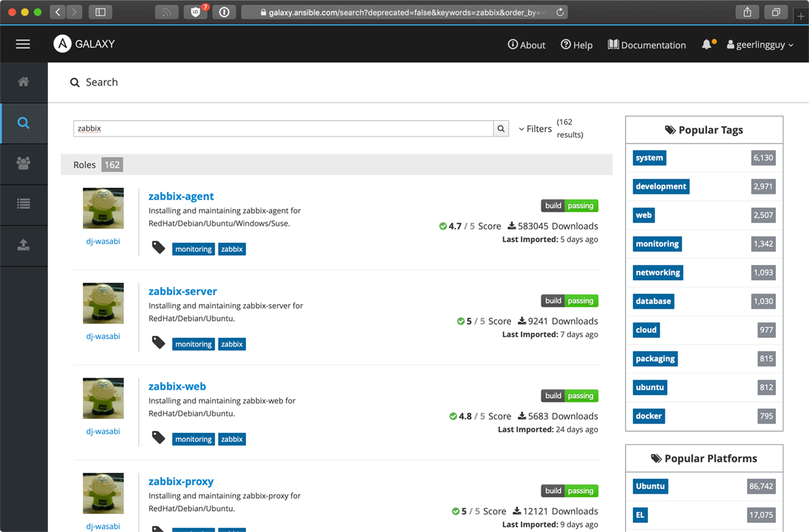Open the zabbix-web role
The width and height of the screenshot is (809, 532).
[177, 386]
